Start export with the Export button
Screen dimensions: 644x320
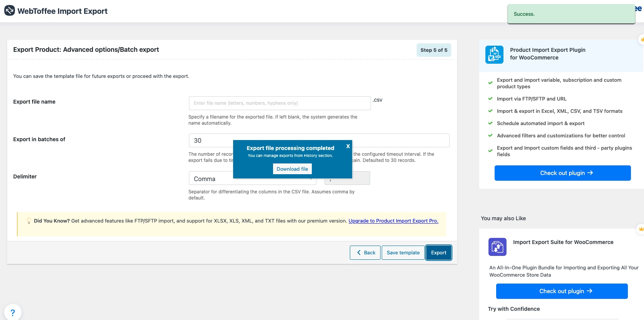click(x=439, y=252)
